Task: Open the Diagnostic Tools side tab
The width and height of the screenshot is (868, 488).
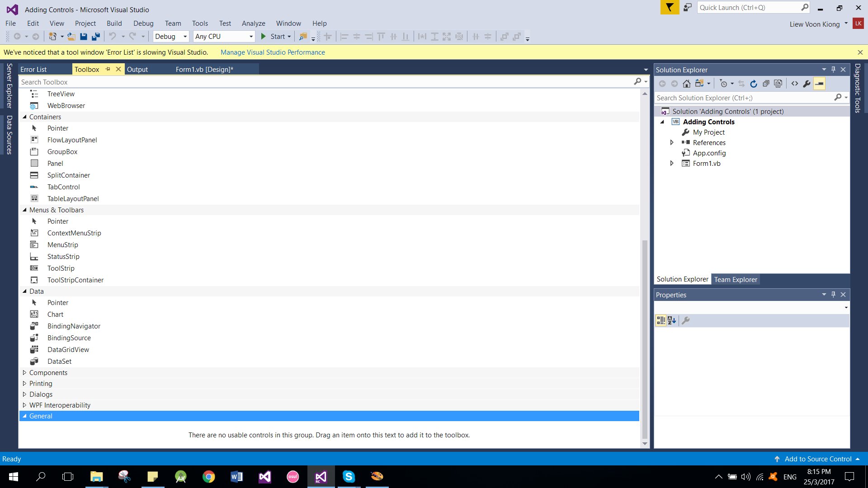Action: coord(857,88)
